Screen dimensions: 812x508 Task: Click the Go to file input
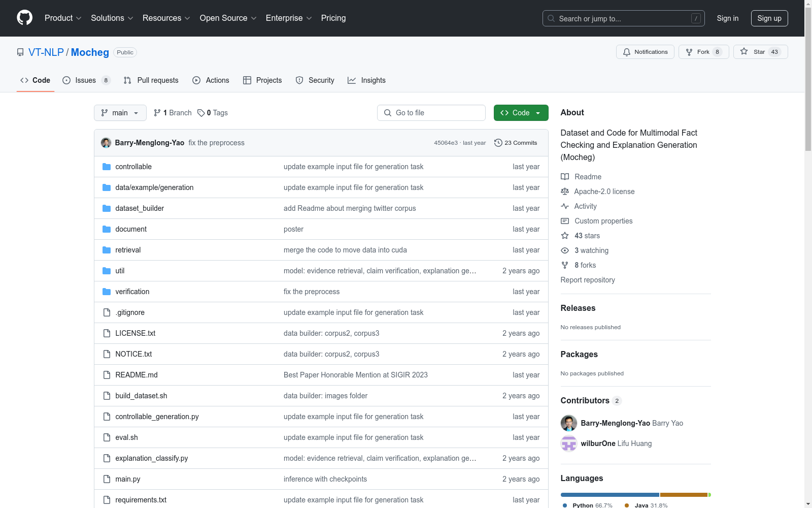431,113
